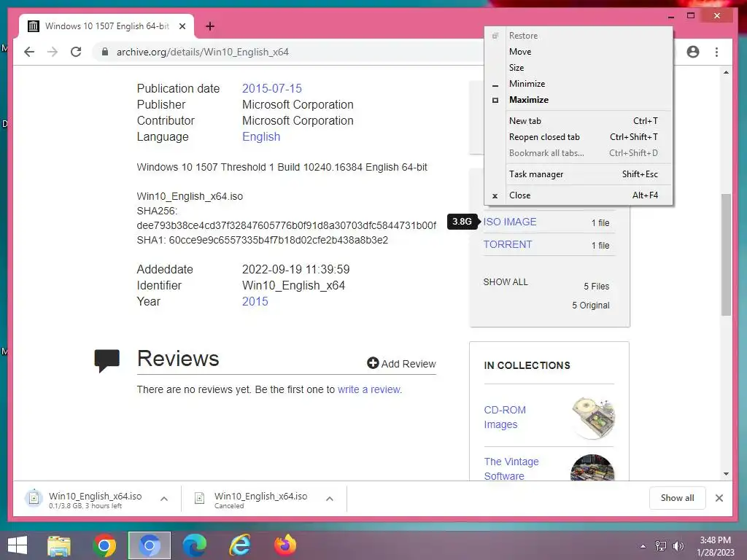The image size is (747, 560).
Task: Click the Win10_English_x64 identifier value
Action: click(293, 285)
